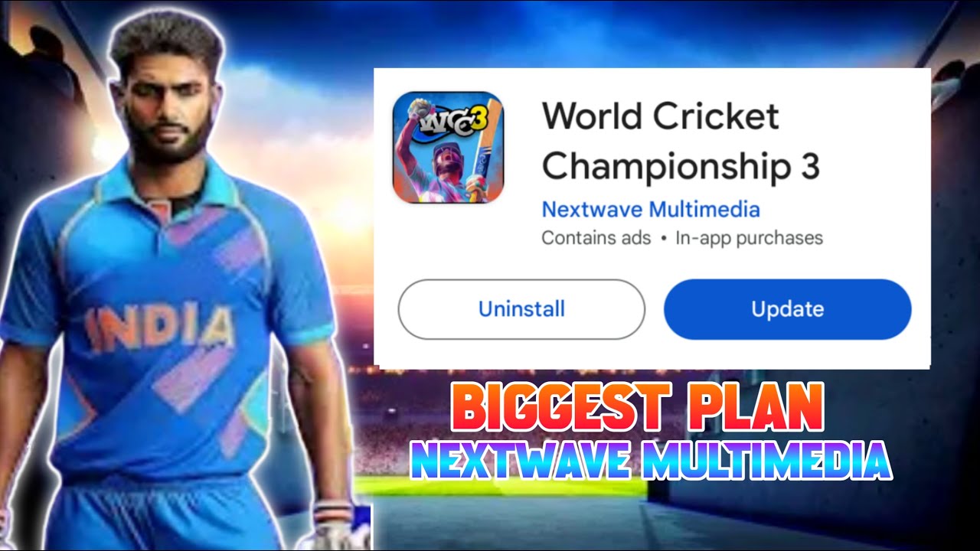Click the World Cricket Championship 3 title
The width and height of the screenshot is (980, 551).
point(681,142)
